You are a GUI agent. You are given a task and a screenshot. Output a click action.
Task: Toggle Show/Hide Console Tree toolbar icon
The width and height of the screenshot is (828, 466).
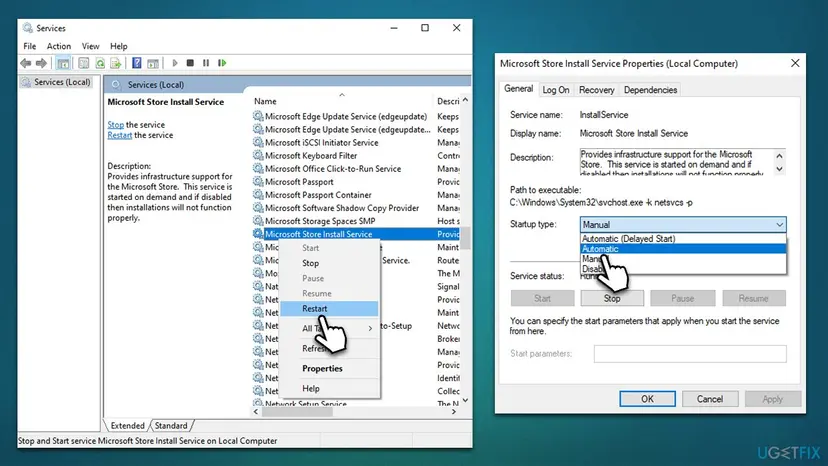(63, 63)
